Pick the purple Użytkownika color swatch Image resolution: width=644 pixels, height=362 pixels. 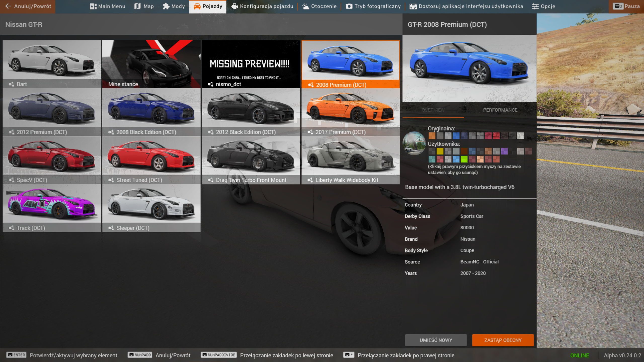coord(504,151)
